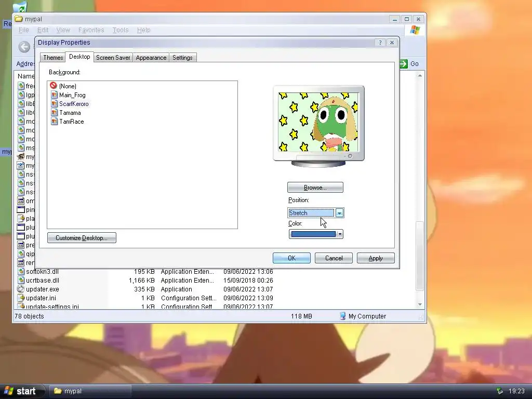Click the softokn3.dll file icon

[21, 271]
